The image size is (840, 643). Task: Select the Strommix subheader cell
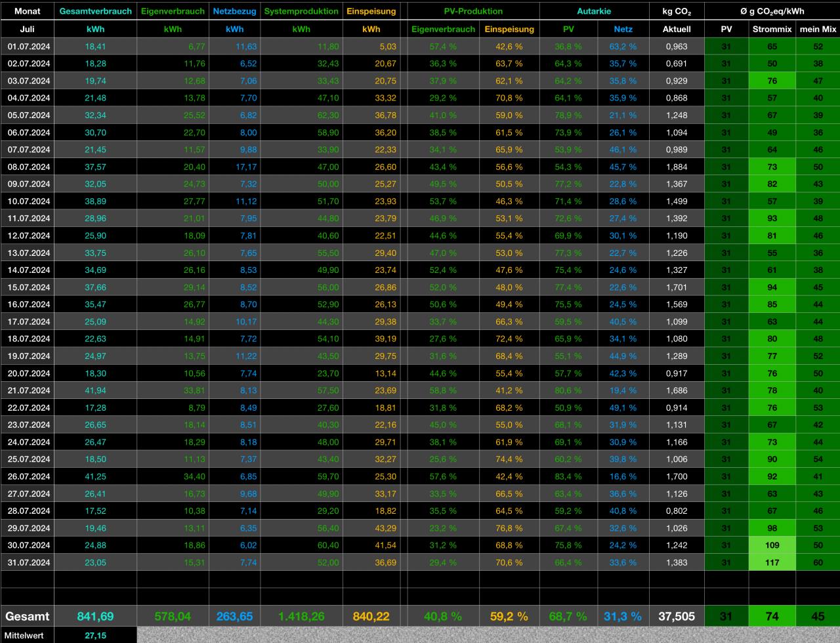click(x=772, y=29)
